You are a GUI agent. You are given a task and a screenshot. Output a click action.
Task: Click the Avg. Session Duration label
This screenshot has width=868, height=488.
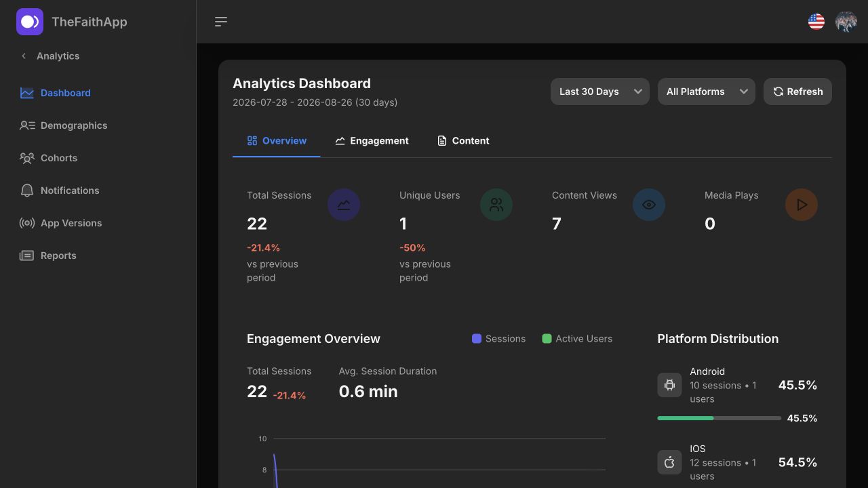point(388,371)
